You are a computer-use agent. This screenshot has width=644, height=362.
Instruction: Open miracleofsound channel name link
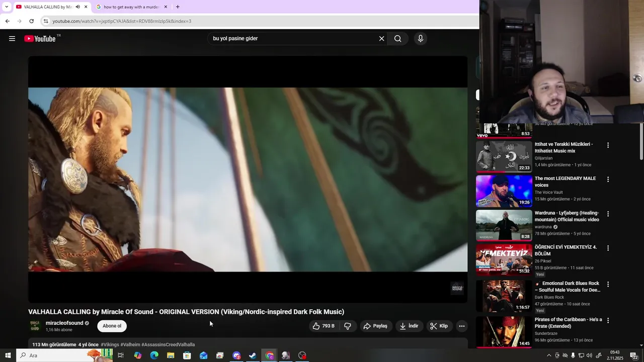pos(64,323)
